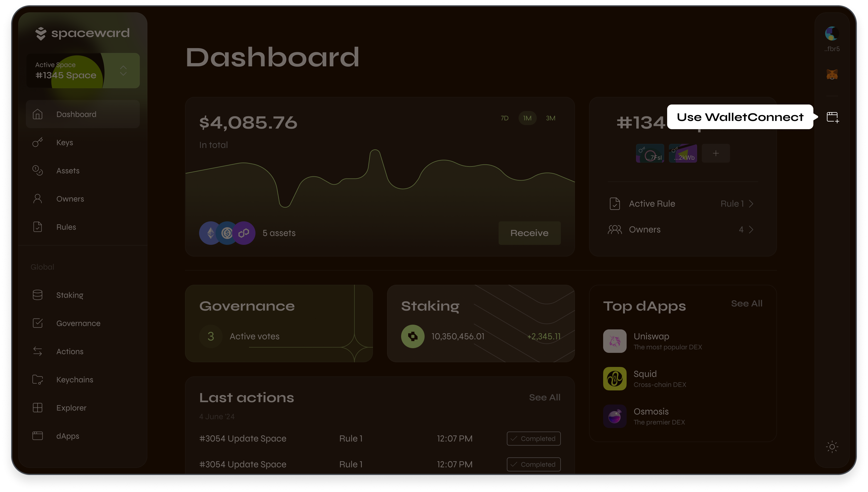Image resolution: width=868 pixels, height=492 pixels.
Task: Open the Staking sidebar menu item
Action: pyautogui.click(x=69, y=295)
